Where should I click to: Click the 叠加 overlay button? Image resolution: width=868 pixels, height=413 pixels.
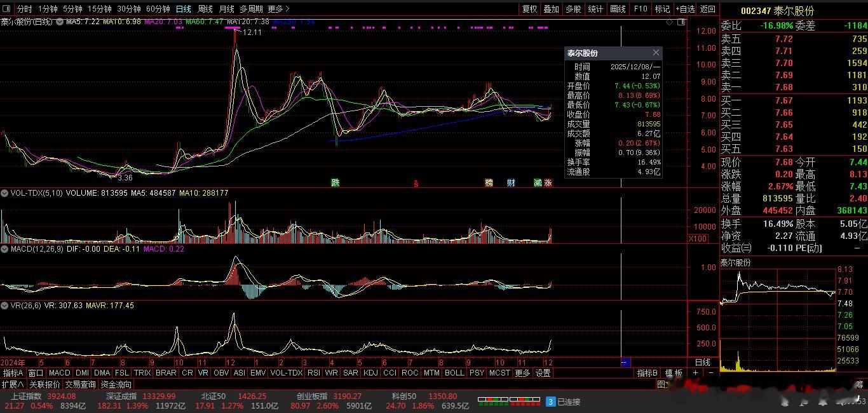pos(552,9)
